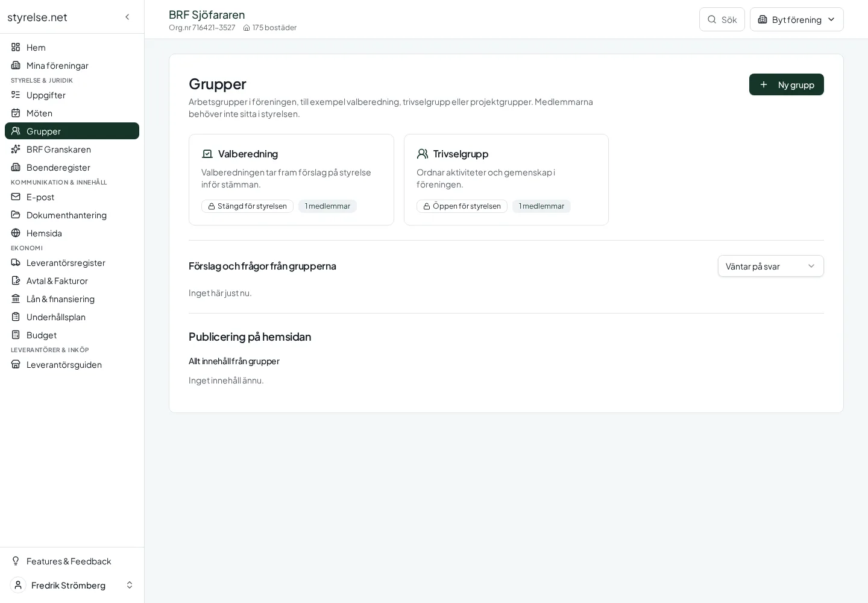Image resolution: width=868 pixels, height=603 pixels.
Task: Click the Dokumenthantering folder icon
Action: (16, 215)
